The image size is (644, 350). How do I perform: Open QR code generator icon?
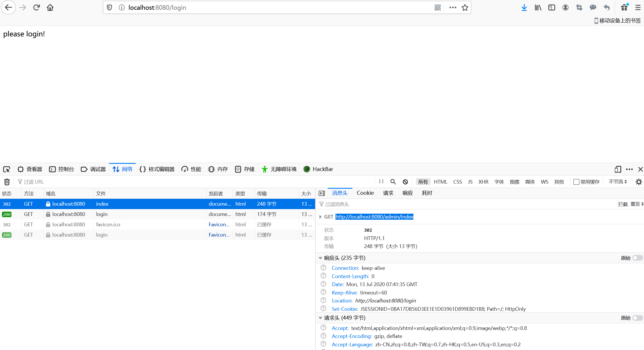[437, 7]
